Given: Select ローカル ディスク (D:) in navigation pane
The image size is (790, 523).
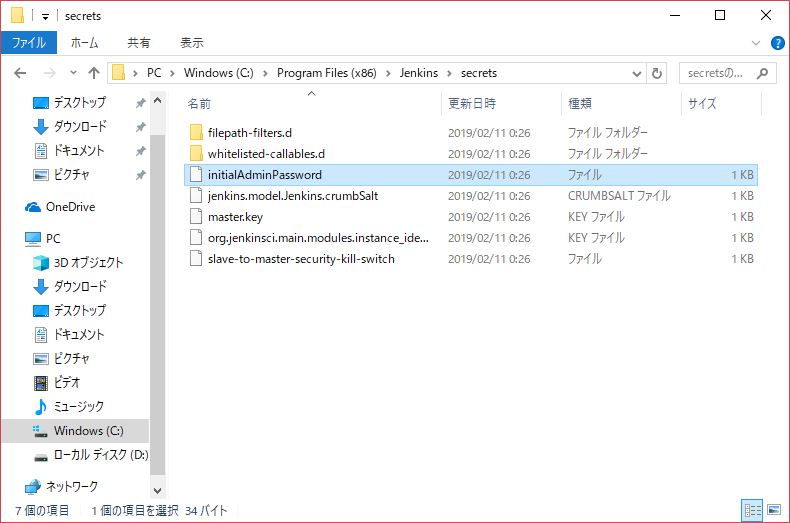Looking at the screenshot, I should pos(100,455).
